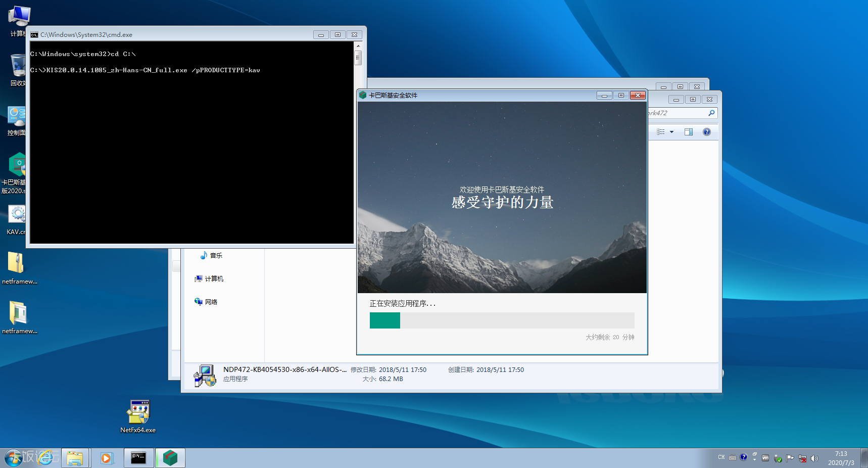The width and height of the screenshot is (868, 468).
Task: Open the Computer desktop icon
Action: click(x=18, y=20)
